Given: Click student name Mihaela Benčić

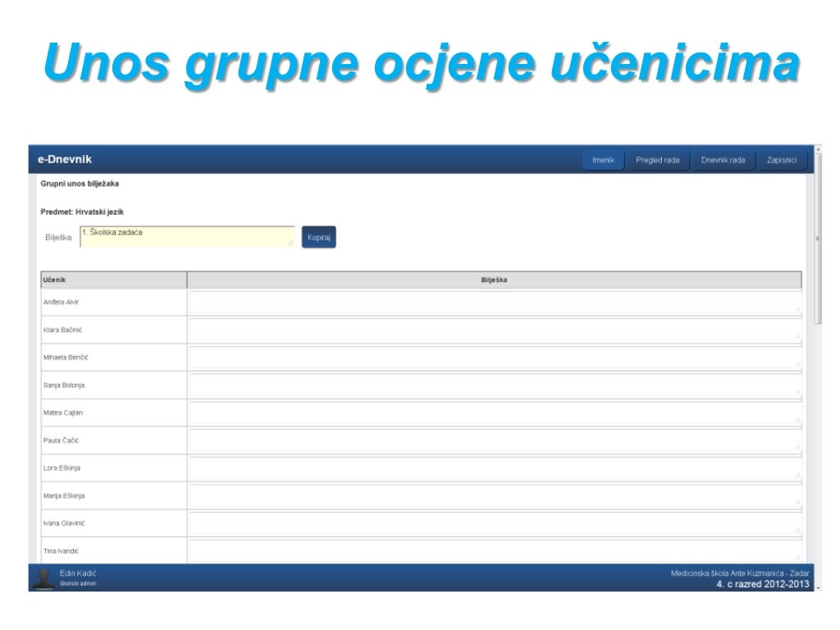Looking at the screenshot, I should point(66,358).
